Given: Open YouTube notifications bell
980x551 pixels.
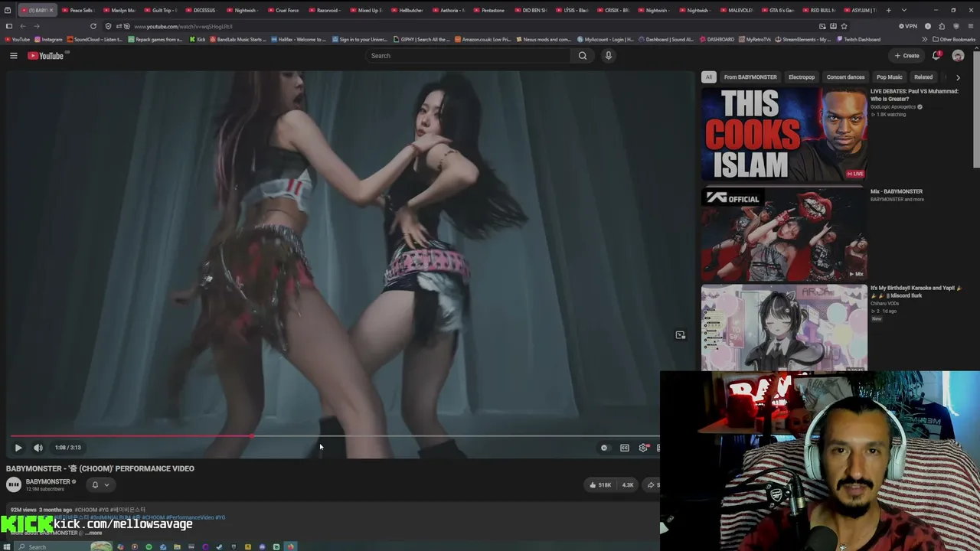Looking at the screenshot, I should point(936,56).
